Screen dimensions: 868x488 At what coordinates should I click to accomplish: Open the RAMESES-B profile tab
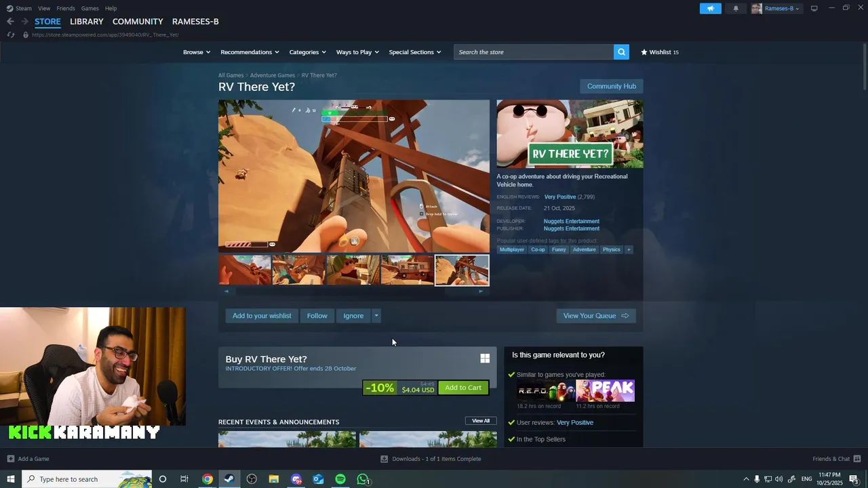pyautogui.click(x=195, y=22)
